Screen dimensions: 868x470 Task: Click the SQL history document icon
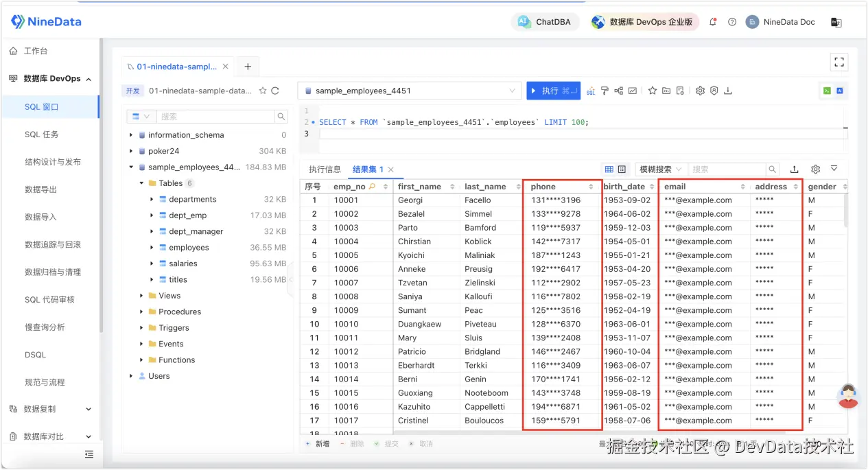coord(680,91)
